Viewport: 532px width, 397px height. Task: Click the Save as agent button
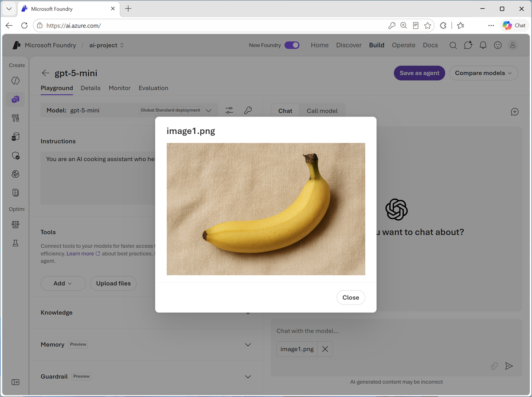419,73
